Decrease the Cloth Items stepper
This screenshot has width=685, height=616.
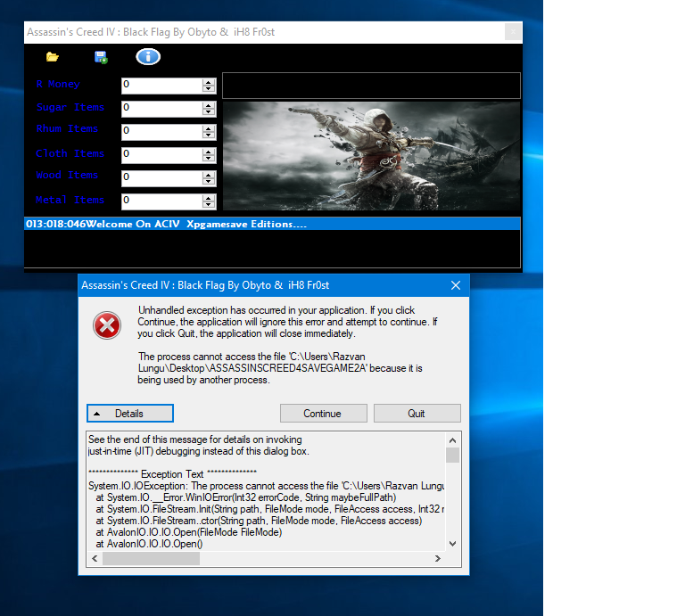click(x=209, y=159)
